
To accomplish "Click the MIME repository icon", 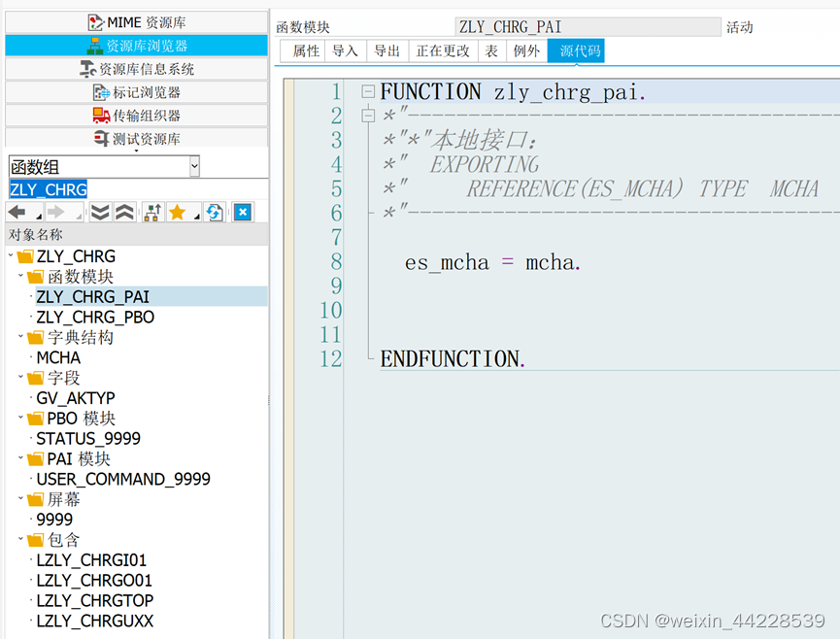I will (95, 22).
